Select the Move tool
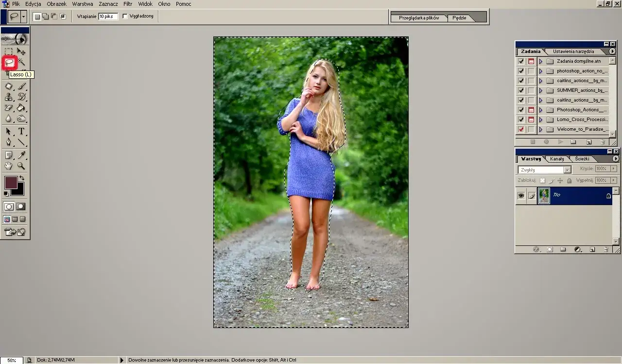Image resolution: width=622 pixels, height=364 pixels. pos(21,52)
